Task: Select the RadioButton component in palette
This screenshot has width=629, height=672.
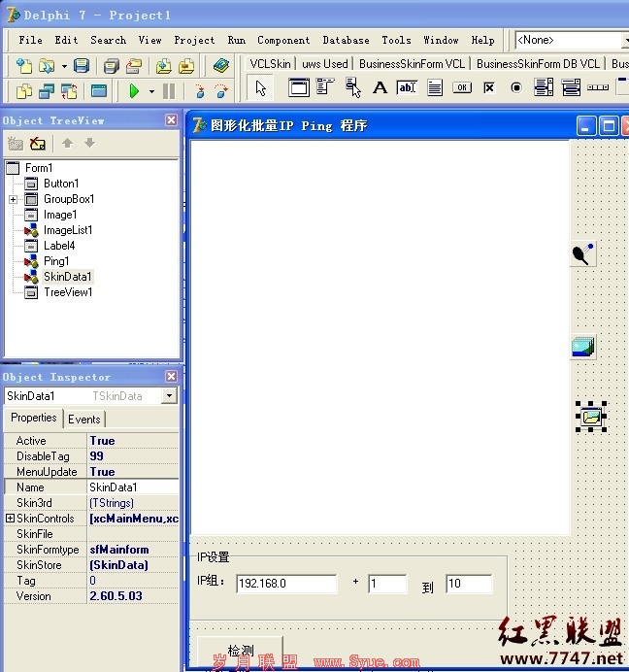Action: pos(516,87)
